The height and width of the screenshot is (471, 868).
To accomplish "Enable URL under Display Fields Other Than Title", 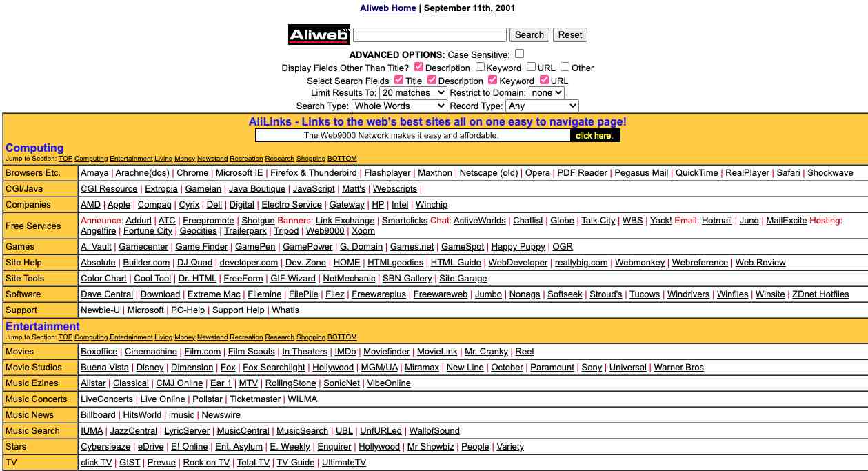I will coord(531,67).
